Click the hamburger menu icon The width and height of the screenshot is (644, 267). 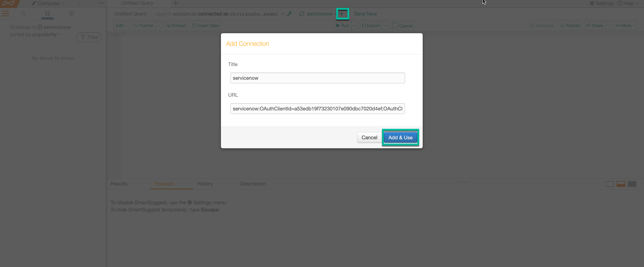point(5,14)
